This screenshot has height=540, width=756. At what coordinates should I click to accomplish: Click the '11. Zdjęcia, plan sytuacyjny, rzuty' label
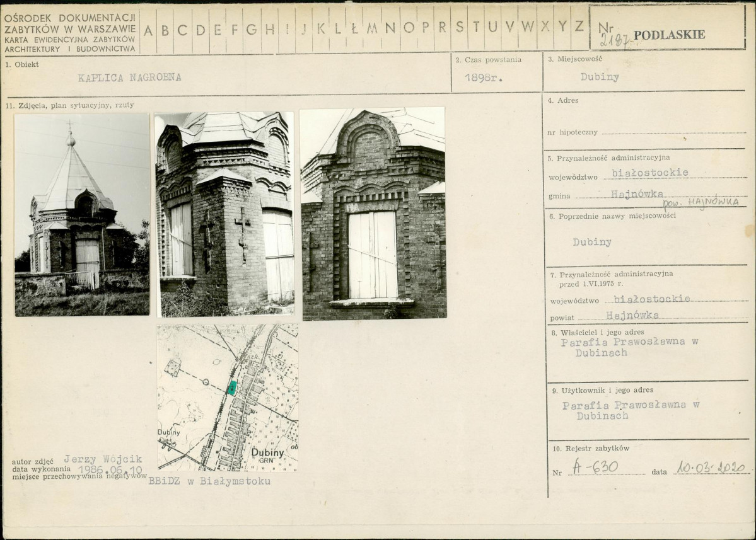[69, 105]
